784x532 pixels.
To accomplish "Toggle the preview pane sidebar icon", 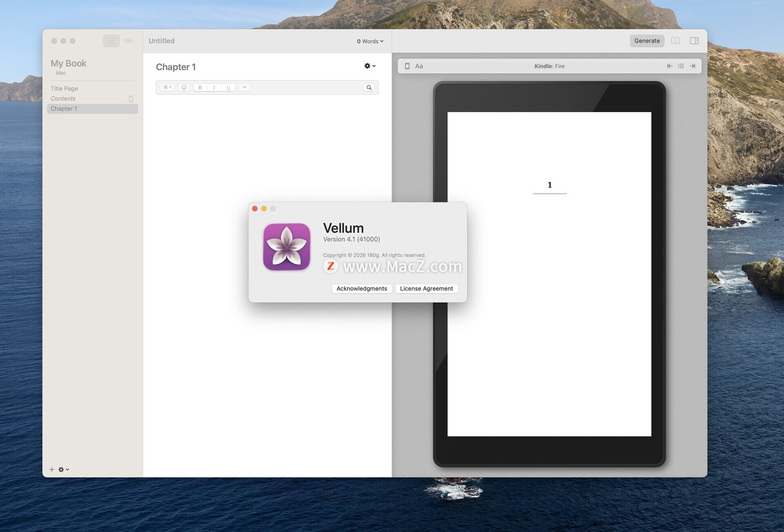I will pyautogui.click(x=694, y=41).
